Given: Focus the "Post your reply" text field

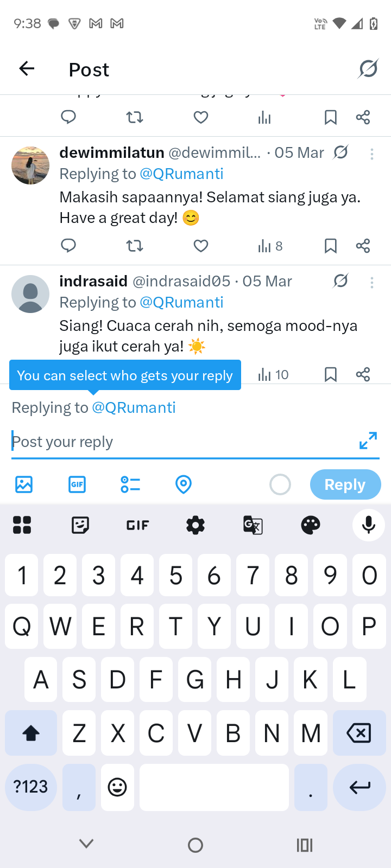Looking at the screenshot, I should click(179, 442).
